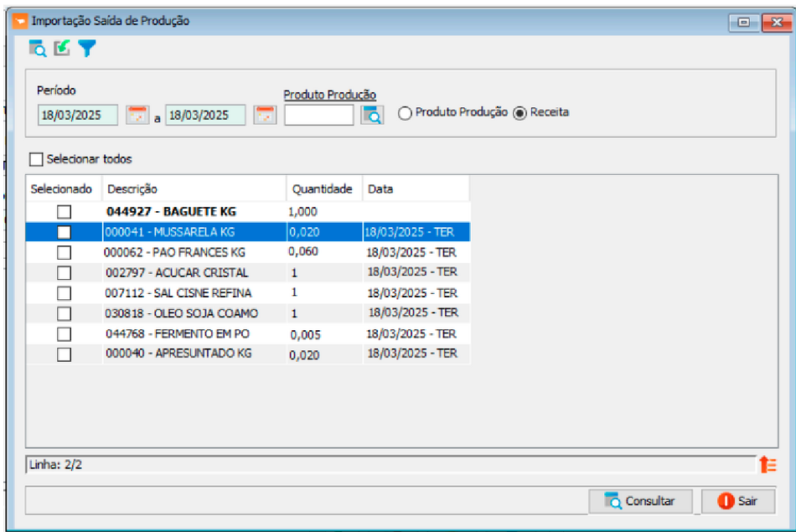This screenshot has height=532, width=796.
Task: Sort by the Quantidade column header
Action: point(324,189)
